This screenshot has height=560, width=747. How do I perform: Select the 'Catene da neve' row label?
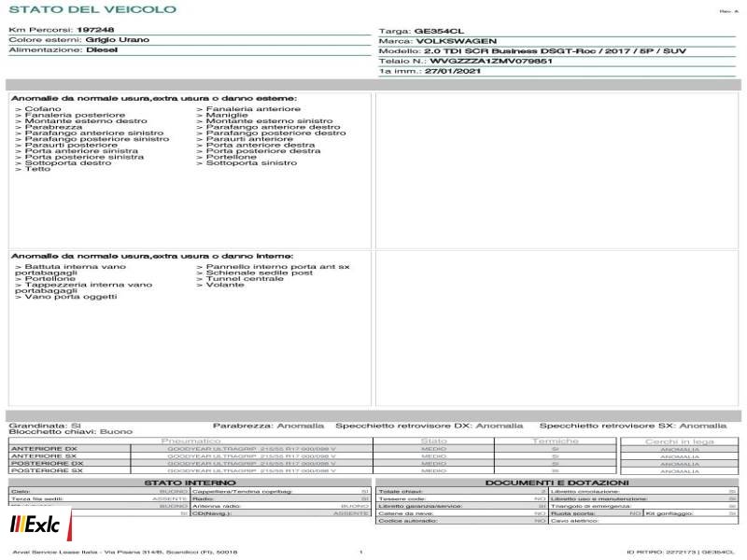(x=406, y=514)
